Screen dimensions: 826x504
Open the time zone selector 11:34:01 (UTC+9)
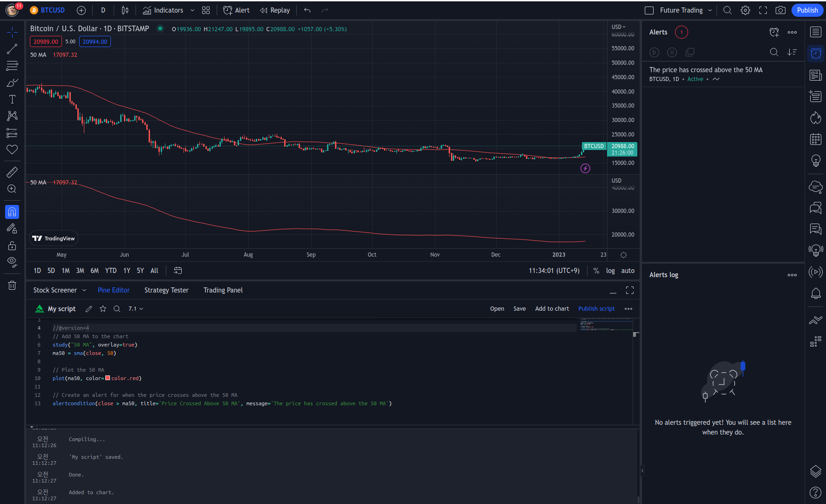[554, 271]
